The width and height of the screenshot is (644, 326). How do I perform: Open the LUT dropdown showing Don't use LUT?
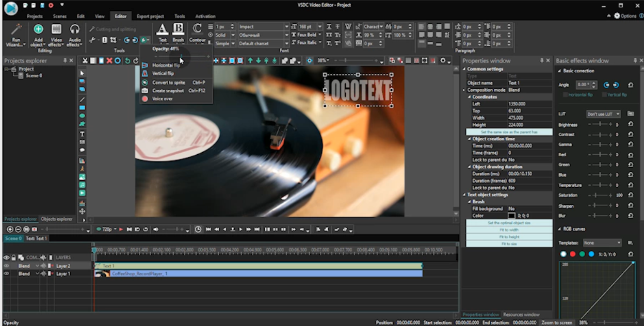(603, 114)
